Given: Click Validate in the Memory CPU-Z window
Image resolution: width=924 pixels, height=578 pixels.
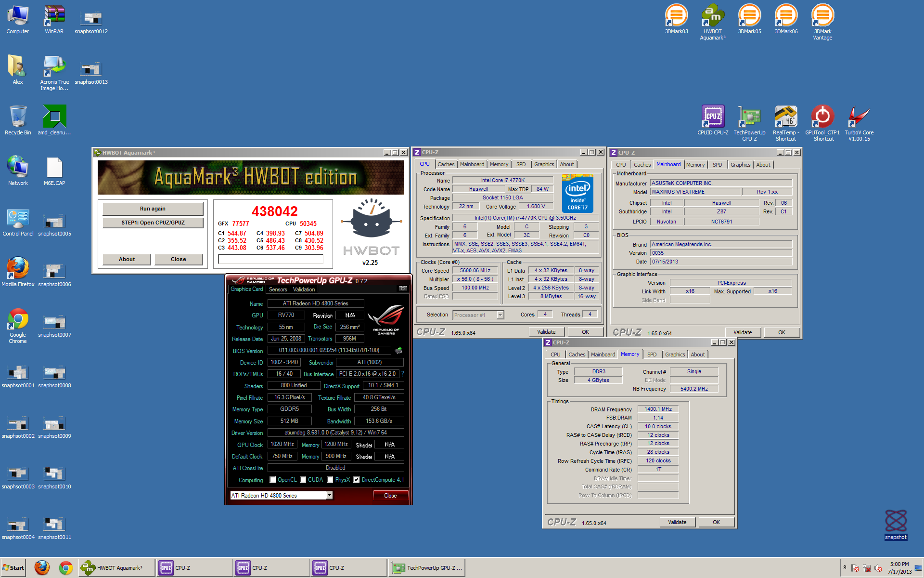Looking at the screenshot, I should click(x=677, y=522).
